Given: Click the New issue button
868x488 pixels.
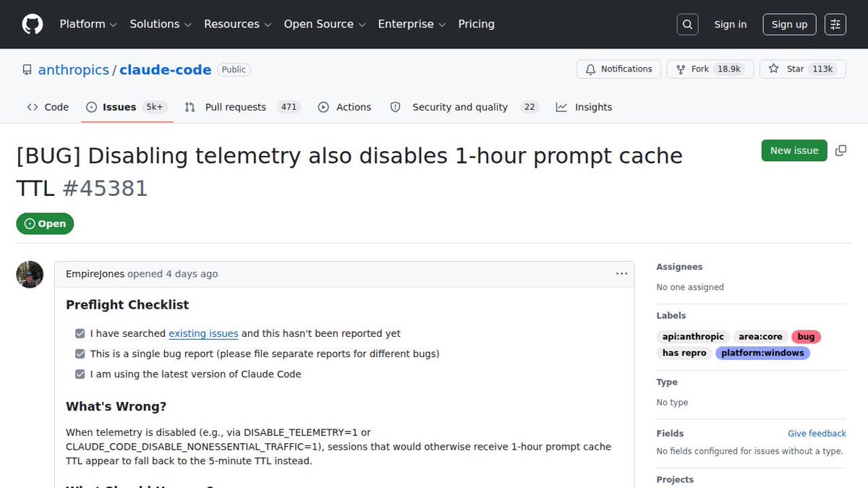Looking at the screenshot, I should [794, 150].
